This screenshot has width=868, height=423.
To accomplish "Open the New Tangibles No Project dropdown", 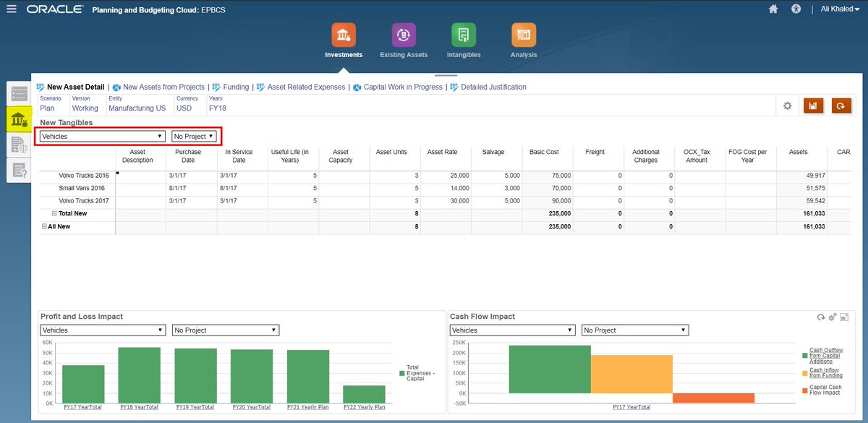I will tap(194, 136).
